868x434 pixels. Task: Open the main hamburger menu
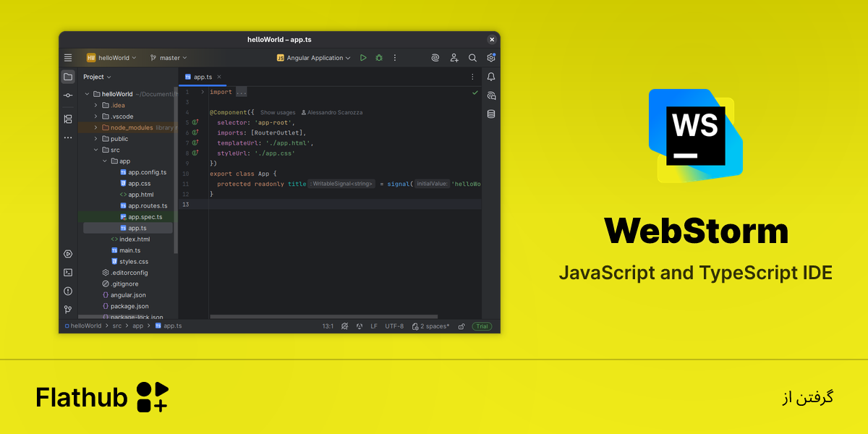click(x=68, y=58)
